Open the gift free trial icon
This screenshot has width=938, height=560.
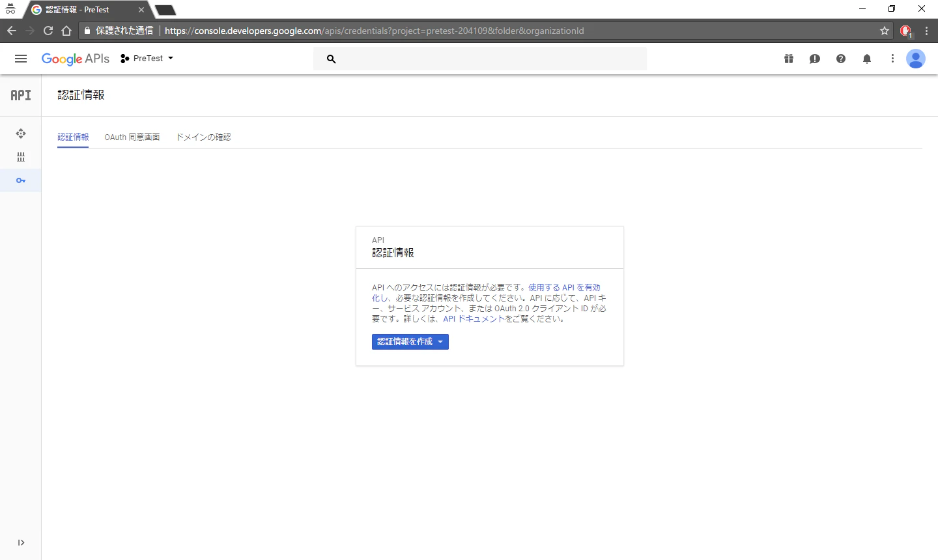point(789,59)
